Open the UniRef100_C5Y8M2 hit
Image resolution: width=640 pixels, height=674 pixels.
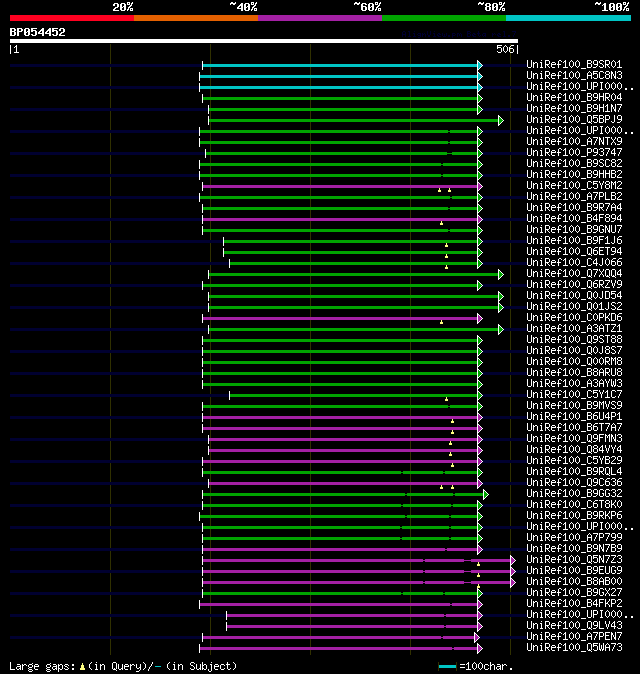[x=574, y=186]
